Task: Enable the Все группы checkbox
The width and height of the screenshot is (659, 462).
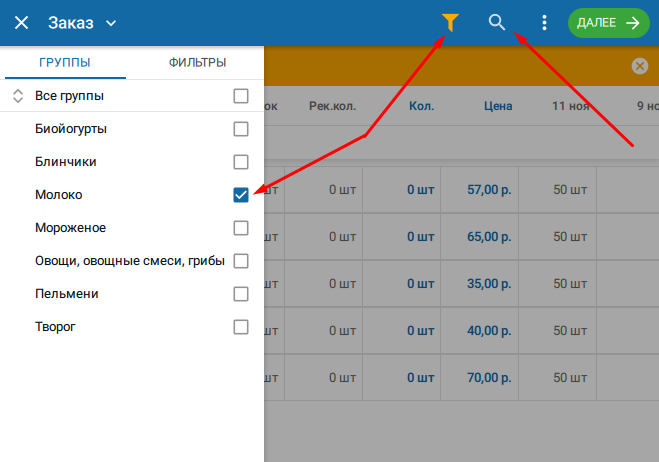Action: (x=240, y=96)
